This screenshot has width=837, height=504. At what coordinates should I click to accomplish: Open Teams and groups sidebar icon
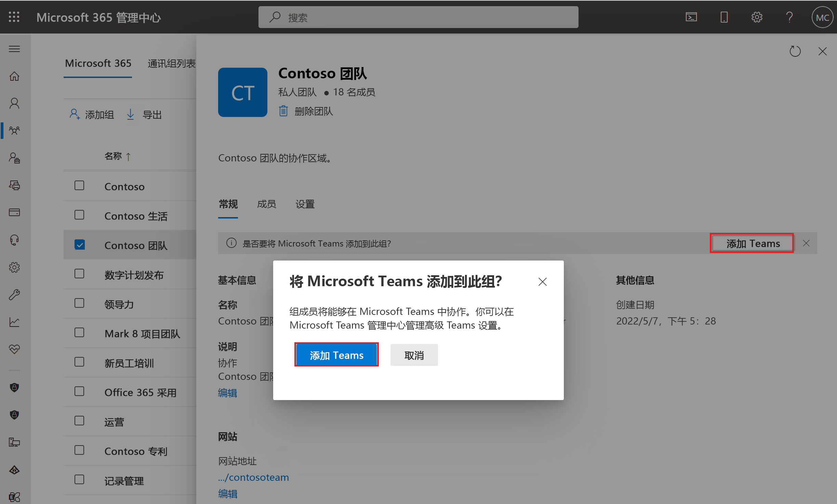click(x=14, y=131)
